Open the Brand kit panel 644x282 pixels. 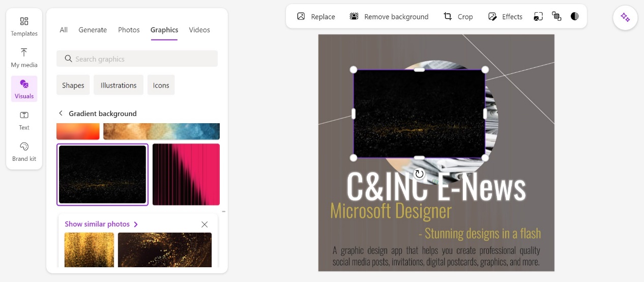tap(24, 151)
